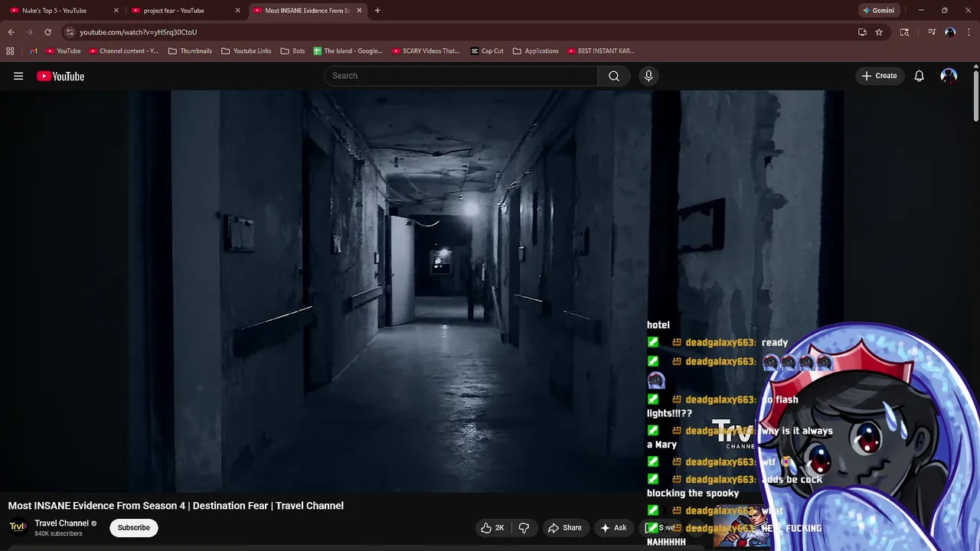Open the BEST INSTANT KAR bookmark
The image size is (980, 551).
click(x=601, y=51)
